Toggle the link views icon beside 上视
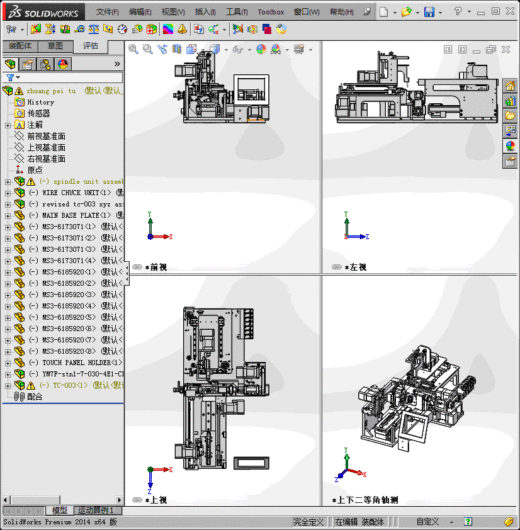 coord(137,500)
